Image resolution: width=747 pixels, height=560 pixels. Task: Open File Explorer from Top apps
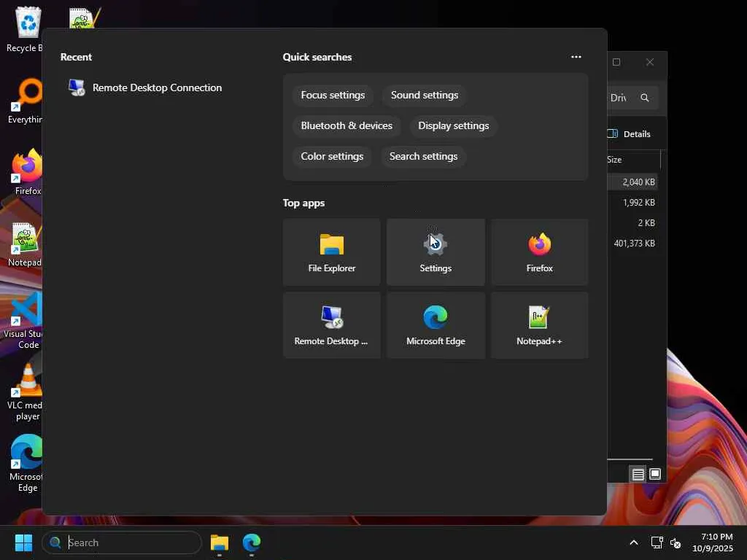point(332,252)
